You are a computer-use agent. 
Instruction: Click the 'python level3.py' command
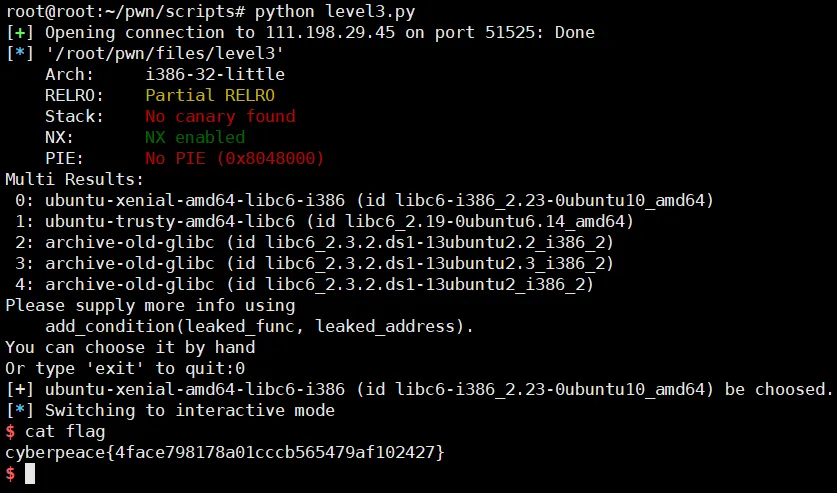(x=335, y=11)
